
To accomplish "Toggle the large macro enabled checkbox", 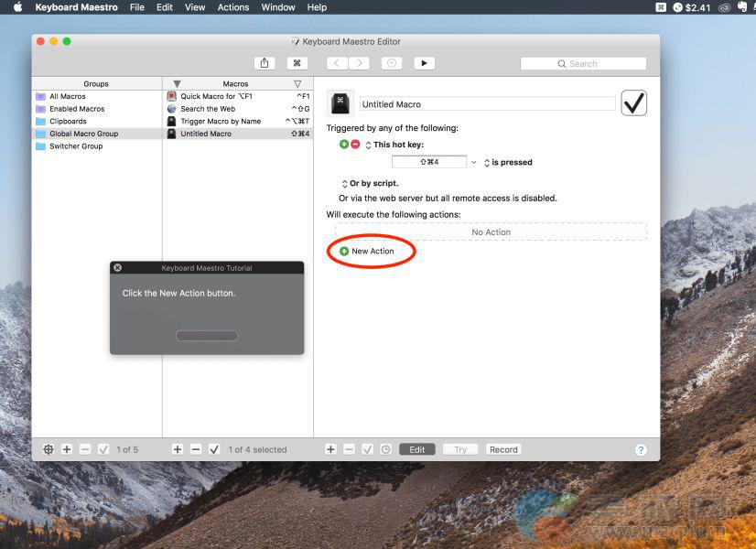I will click(x=633, y=102).
